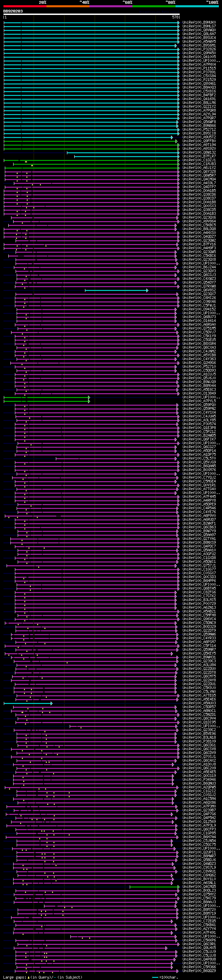Click hit label UniRef100_P11515
The width and height of the screenshot is (222, 980).
click(x=199, y=68)
